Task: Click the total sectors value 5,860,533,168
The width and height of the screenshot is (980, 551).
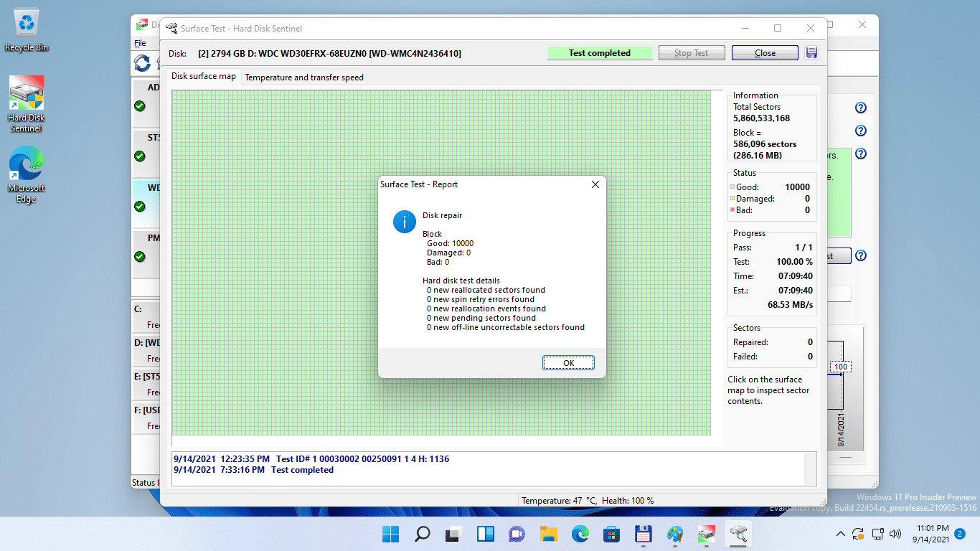Action: click(762, 118)
